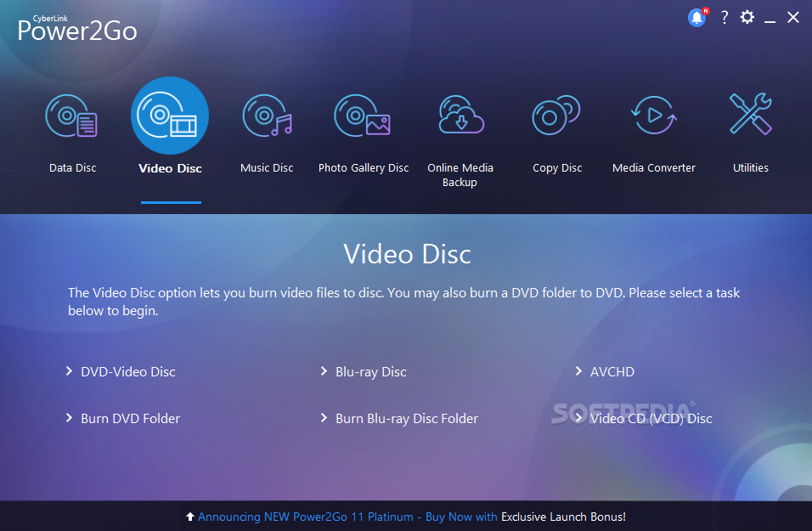Click chevron beside Video CD (VCD) Disc

pyautogui.click(x=578, y=417)
